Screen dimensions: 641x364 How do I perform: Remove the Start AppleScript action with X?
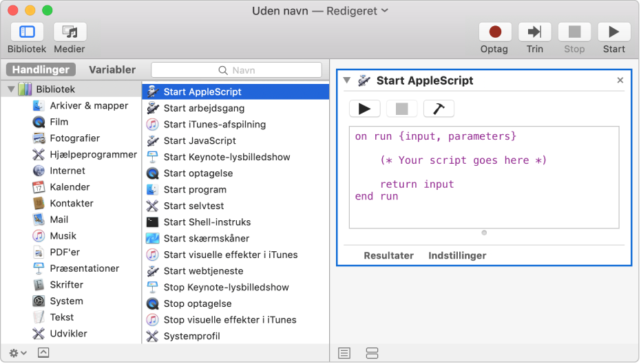620,81
